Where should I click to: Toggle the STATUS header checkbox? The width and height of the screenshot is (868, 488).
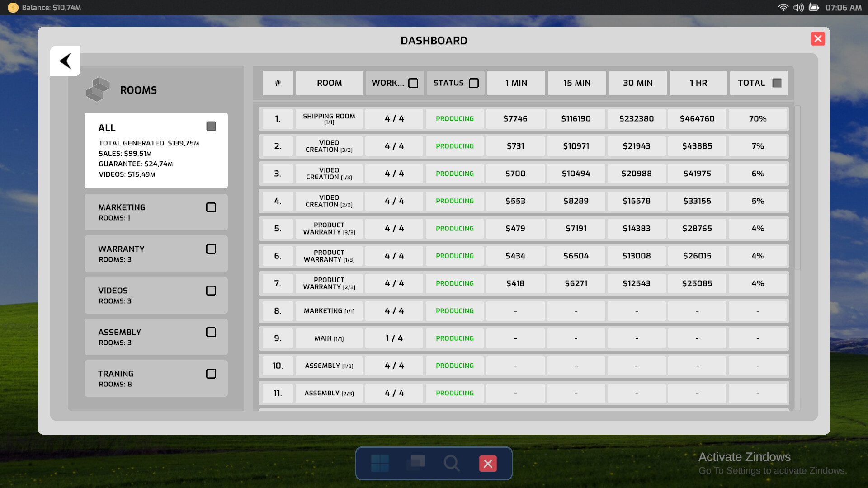474,83
